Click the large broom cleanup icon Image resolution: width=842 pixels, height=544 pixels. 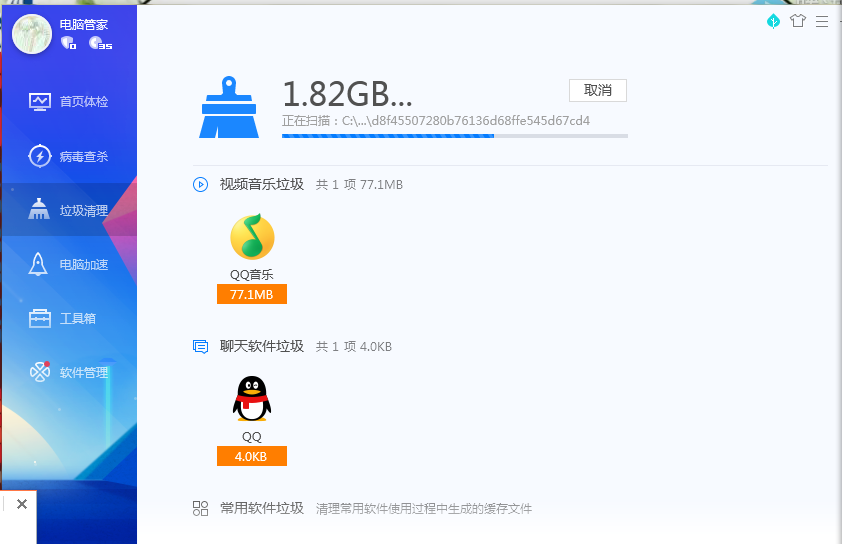tap(229, 107)
